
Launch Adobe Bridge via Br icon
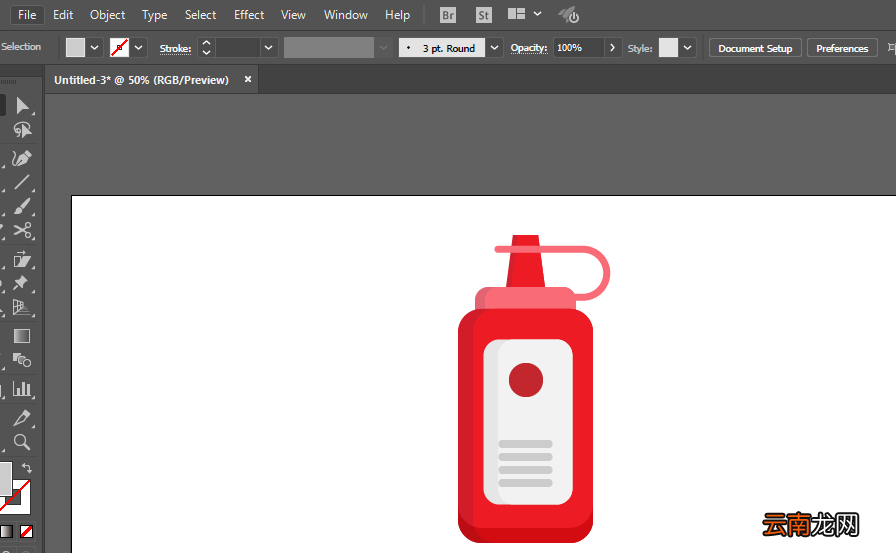[x=448, y=15]
